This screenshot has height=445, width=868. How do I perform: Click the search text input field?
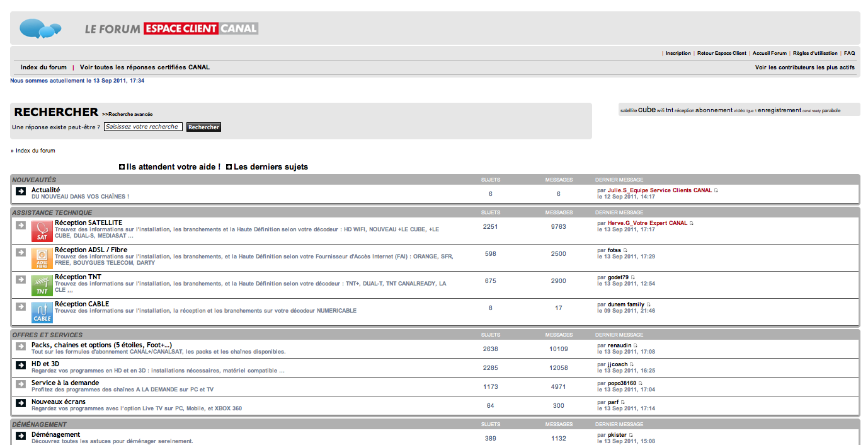pos(143,127)
